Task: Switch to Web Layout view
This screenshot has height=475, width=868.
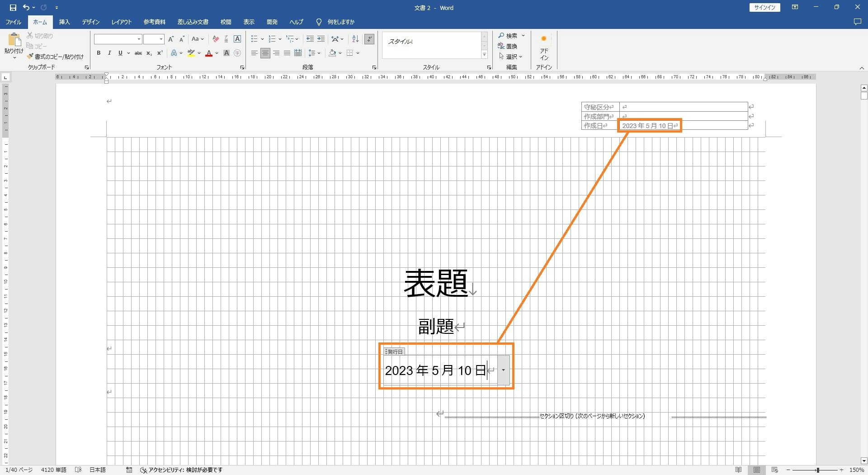Action: pyautogui.click(x=775, y=470)
